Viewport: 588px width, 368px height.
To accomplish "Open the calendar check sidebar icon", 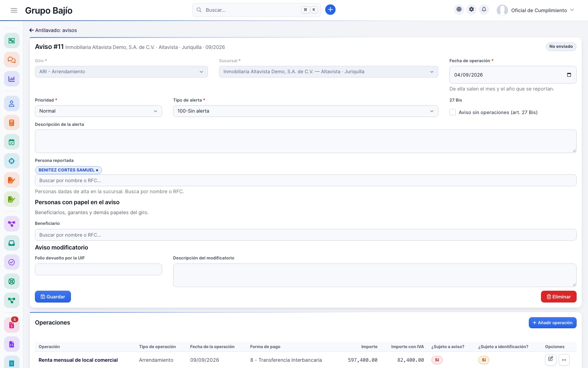I will pyautogui.click(x=12, y=142).
